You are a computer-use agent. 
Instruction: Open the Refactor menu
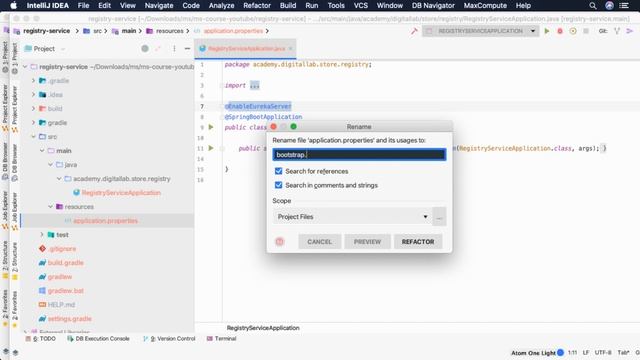tap(257, 6)
